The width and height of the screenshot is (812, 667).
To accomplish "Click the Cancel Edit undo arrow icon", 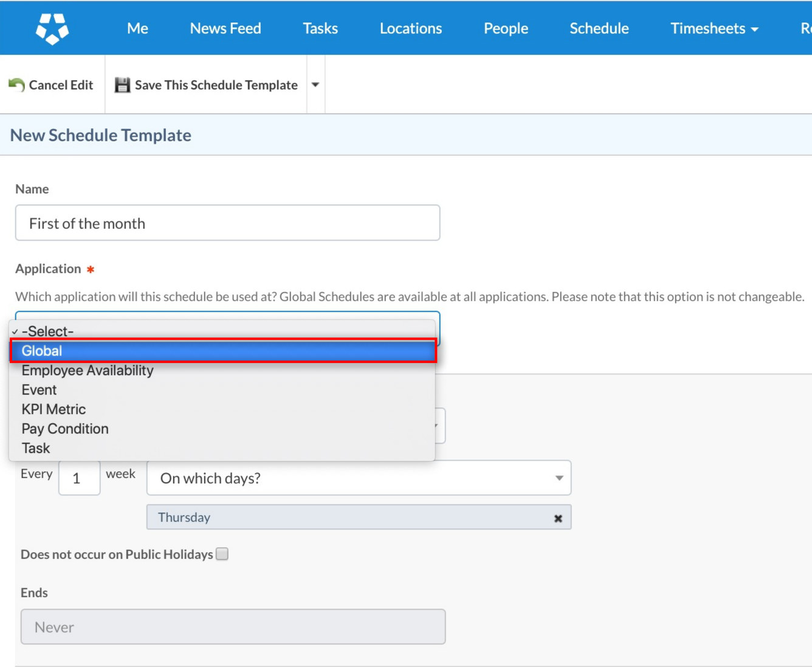I will 16,85.
